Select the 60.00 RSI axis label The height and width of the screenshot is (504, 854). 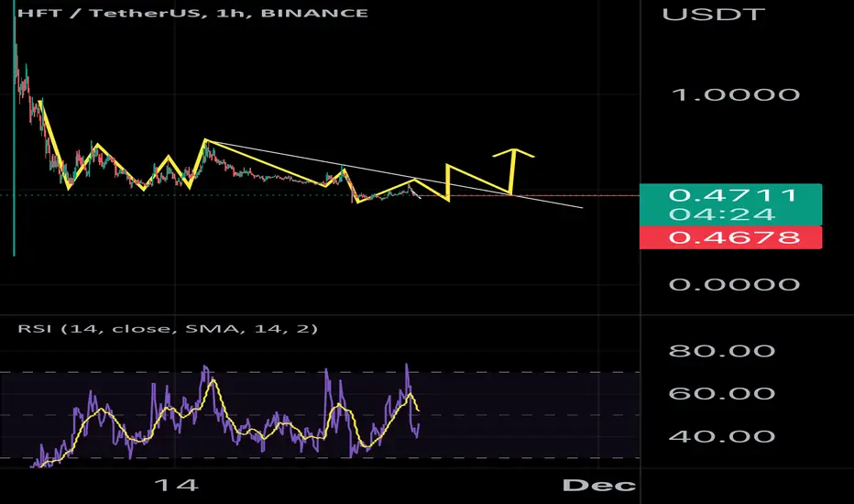click(x=722, y=393)
